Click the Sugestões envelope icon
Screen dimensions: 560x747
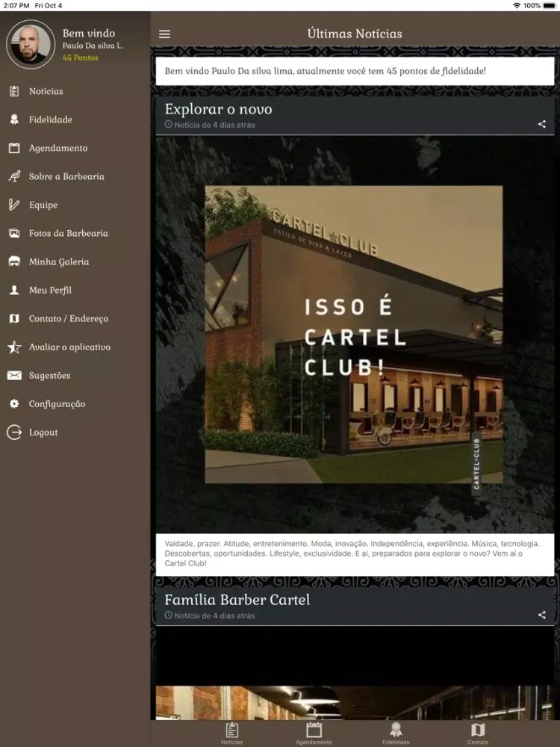coord(14,376)
